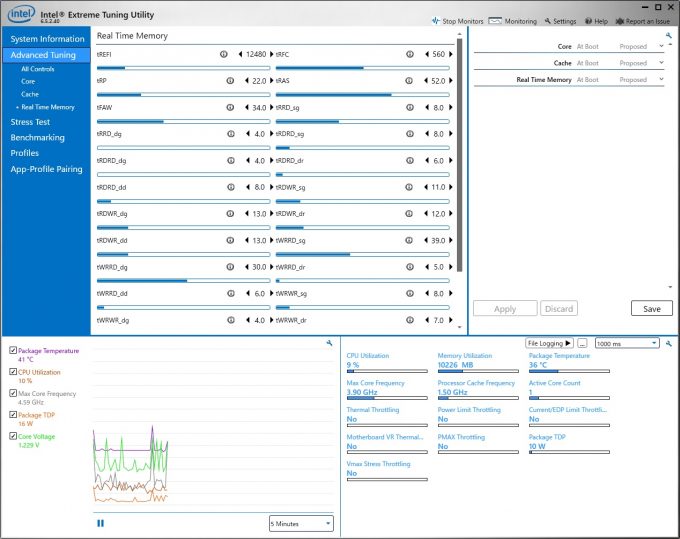Open App-Profile Pairing section
Viewport: 680px width, 539px height.
(x=46, y=169)
